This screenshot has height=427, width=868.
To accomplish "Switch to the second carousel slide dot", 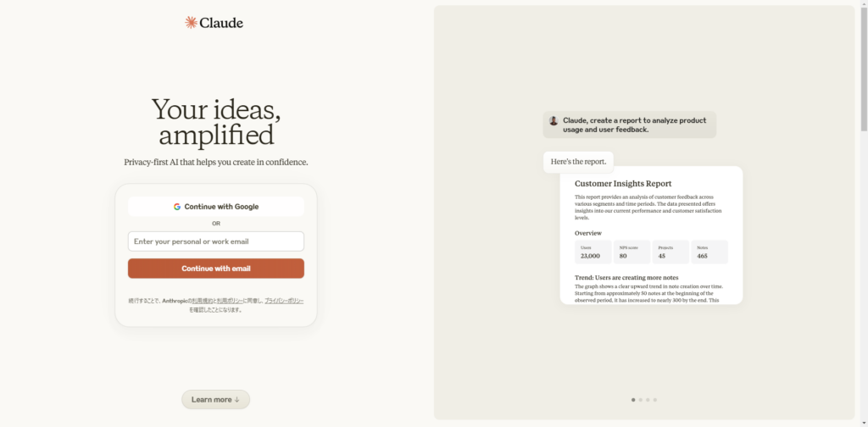I will click(x=640, y=400).
